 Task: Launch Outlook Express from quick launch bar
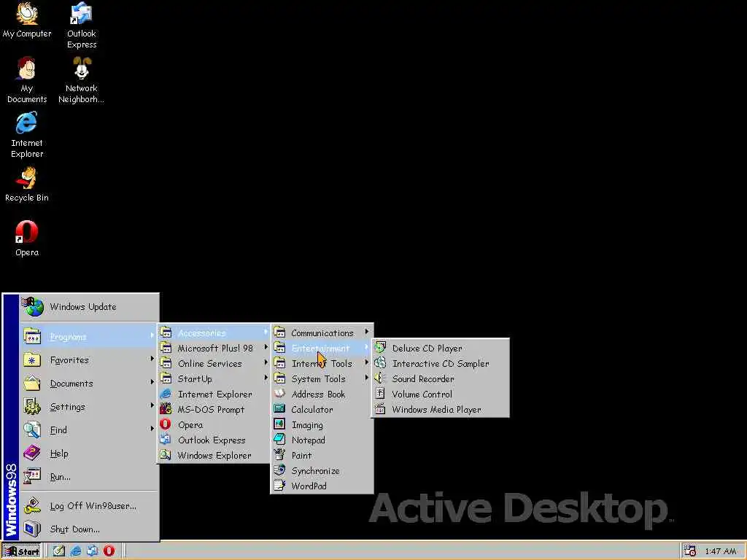[x=93, y=551]
